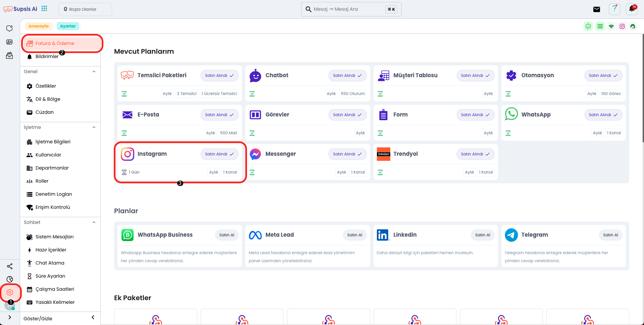
Task: Switch to the Ayarlar tab
Action: click(68, 26)
